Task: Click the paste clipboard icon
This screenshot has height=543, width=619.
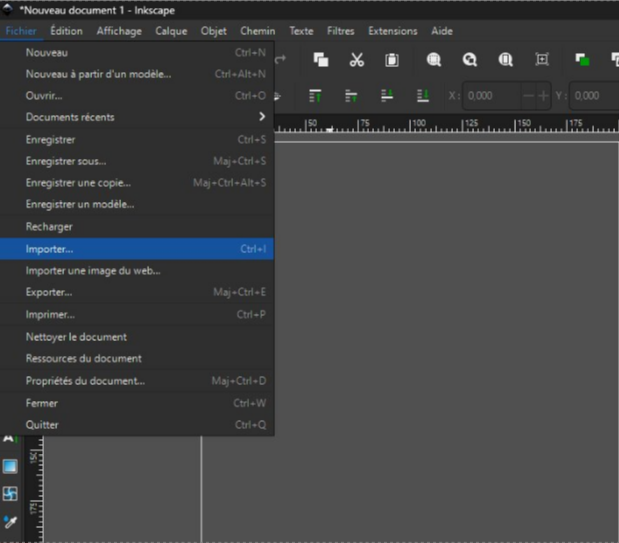Action: 392,60
